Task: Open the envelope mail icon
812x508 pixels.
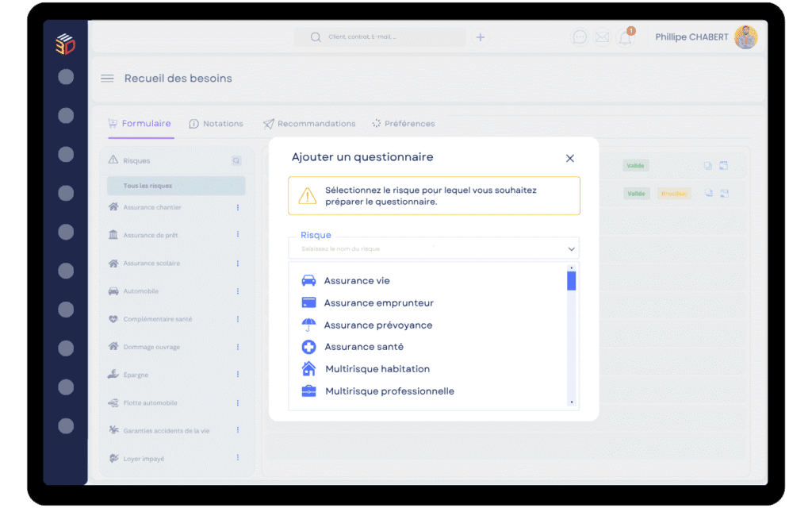Action: tap(603, 37)
